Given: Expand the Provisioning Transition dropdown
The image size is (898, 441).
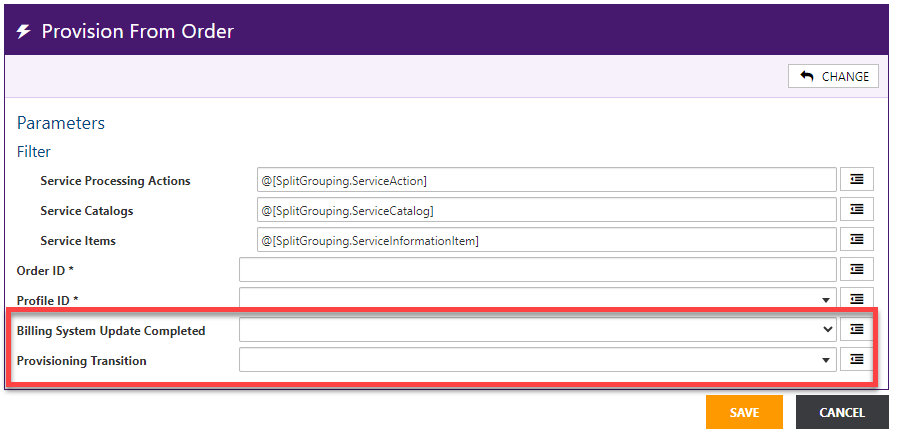Looking at the screenshot, I should pyautogui.click(x=826, y=360).
